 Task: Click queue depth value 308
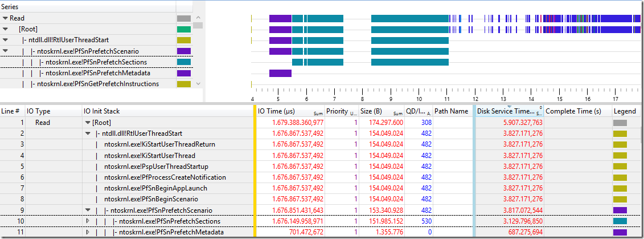(x=426, y=123)
